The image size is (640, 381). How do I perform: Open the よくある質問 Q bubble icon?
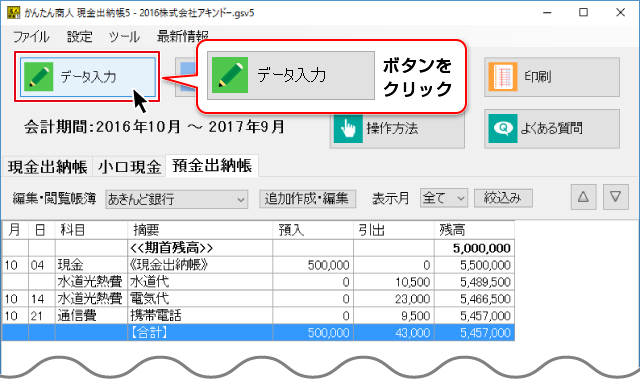click(503, 128)
